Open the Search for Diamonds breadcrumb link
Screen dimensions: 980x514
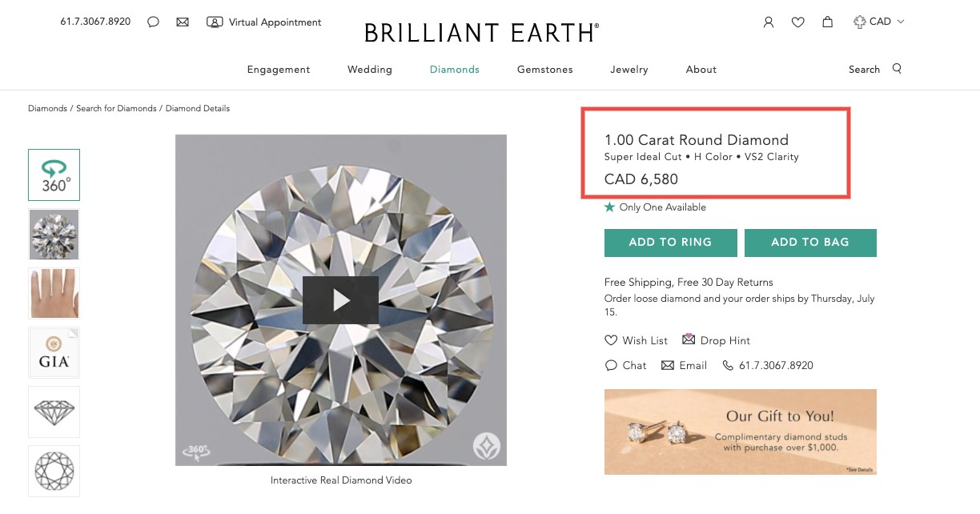[115, 108]
